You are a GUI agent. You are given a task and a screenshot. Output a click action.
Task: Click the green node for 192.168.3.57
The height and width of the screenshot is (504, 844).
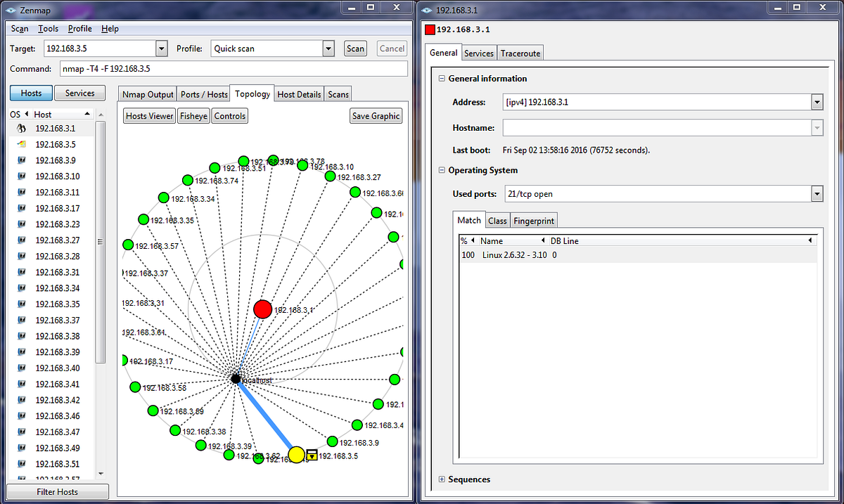[x=128, y=245]
